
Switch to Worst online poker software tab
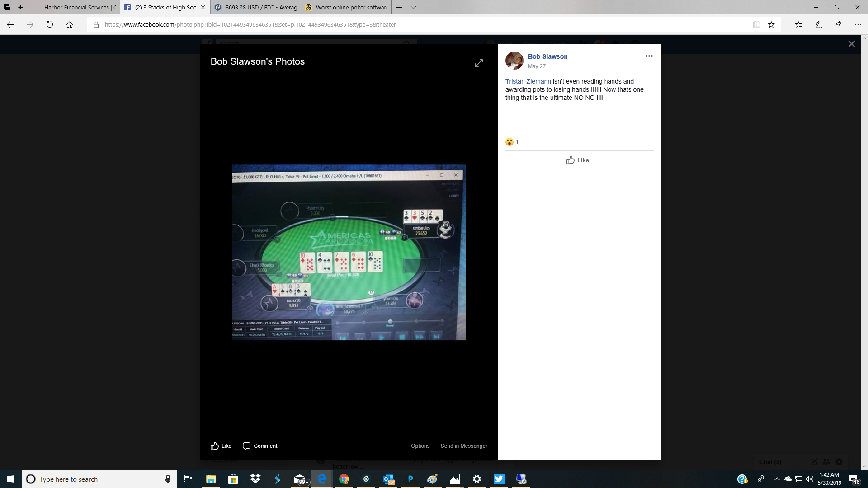[x=346, y=7]
